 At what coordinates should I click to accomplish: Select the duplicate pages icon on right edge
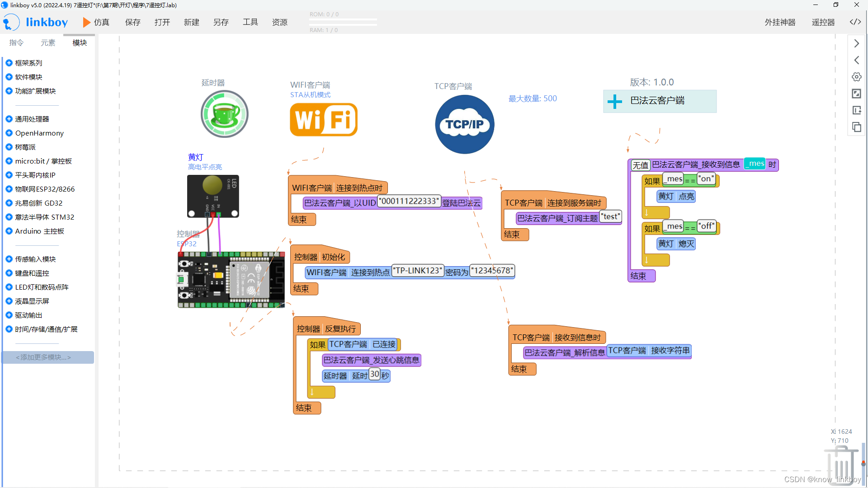856,127
